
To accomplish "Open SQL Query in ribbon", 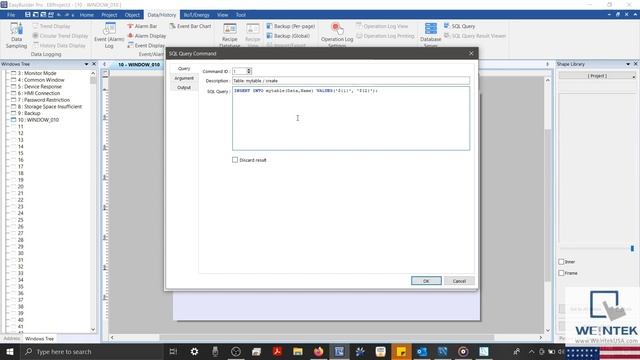I will point(460,26).
